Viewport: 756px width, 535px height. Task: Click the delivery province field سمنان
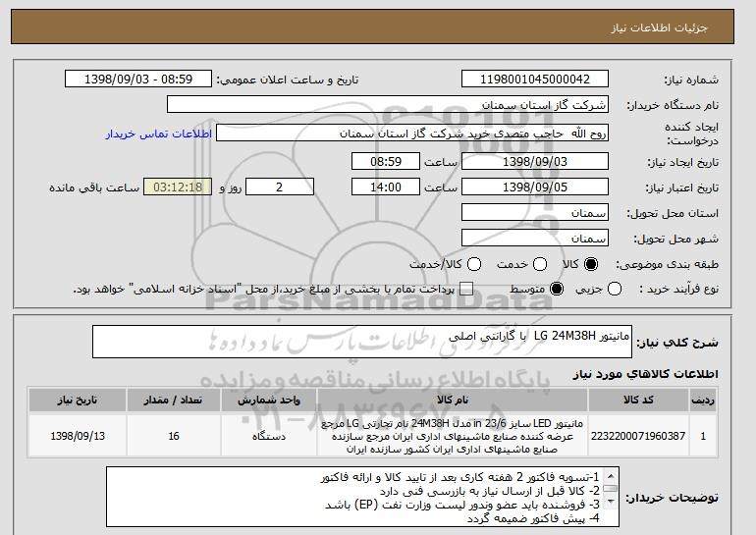tap(535, 213)
